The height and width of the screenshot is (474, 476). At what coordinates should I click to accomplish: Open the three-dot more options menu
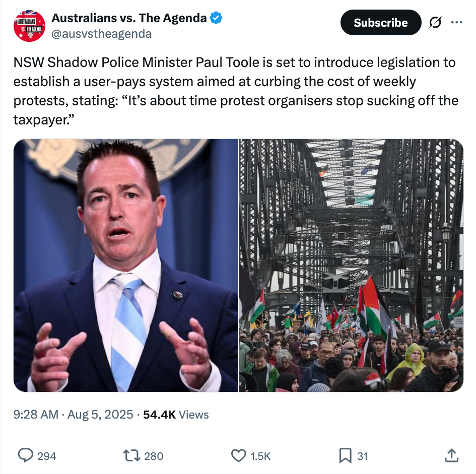click(456, 22)
